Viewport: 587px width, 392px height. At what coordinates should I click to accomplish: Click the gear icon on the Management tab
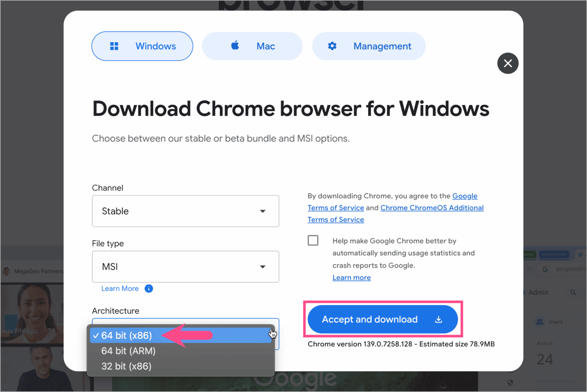[332, 46]
